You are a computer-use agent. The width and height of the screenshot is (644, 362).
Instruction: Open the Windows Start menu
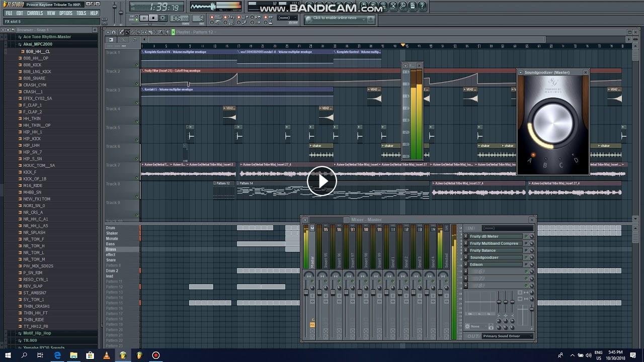(x=8, y=355)
